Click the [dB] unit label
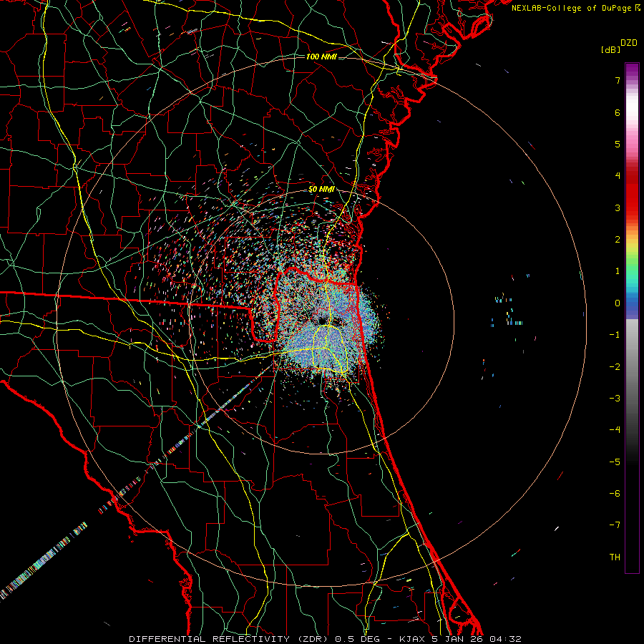Image resolution: width=644 pixels, height=644 pixels. click(x=611, y=49)
